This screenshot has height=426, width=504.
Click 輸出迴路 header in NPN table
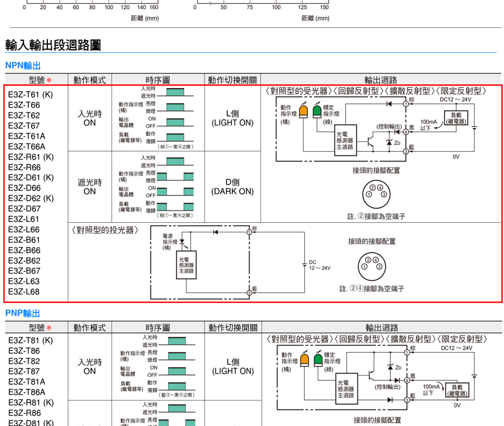tap(381, 80)
